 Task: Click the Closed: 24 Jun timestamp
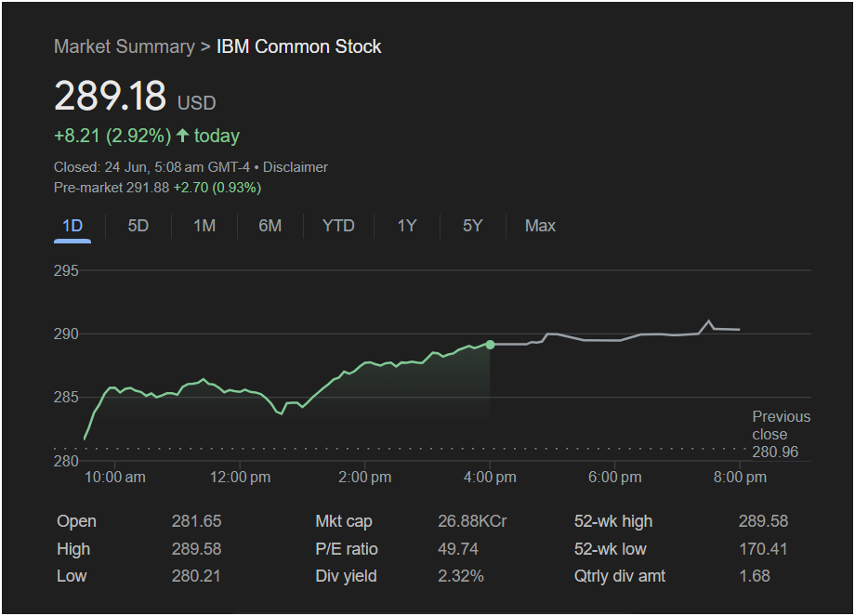point(151,167)
